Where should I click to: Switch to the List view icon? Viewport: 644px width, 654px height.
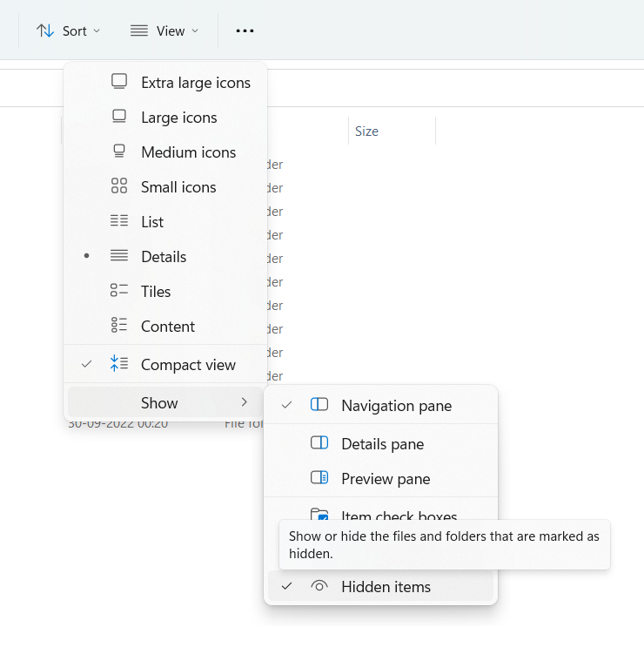point(119,221)
